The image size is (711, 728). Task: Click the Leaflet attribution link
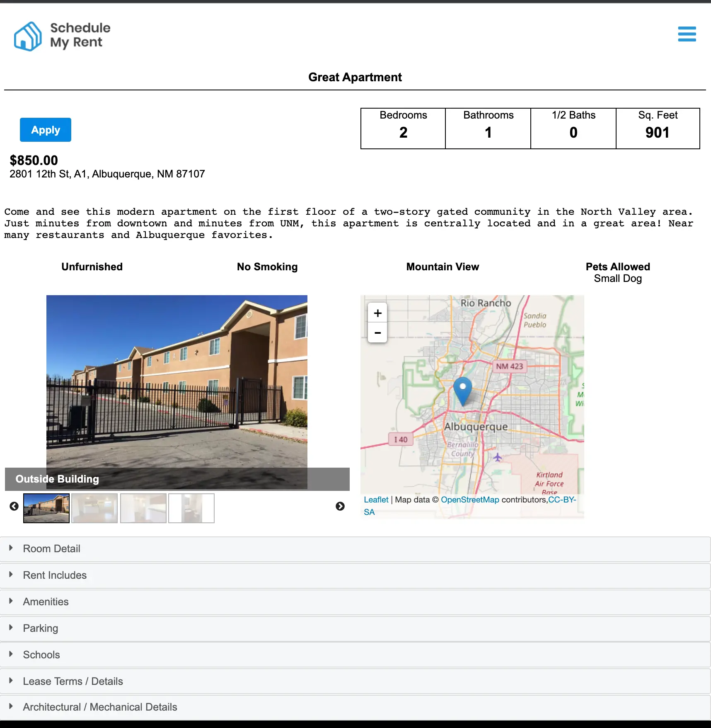pyautogui.click(x=376, y=500)
